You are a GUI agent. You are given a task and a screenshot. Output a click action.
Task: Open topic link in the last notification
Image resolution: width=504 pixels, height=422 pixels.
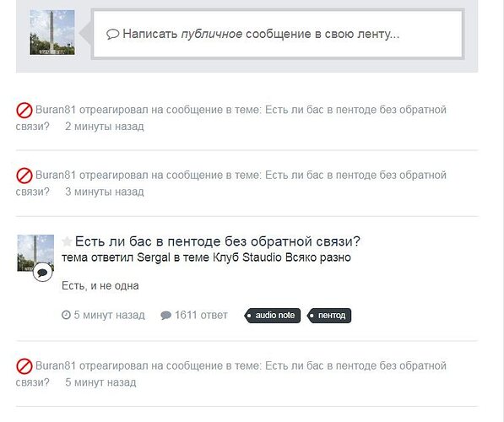[230, 374]
